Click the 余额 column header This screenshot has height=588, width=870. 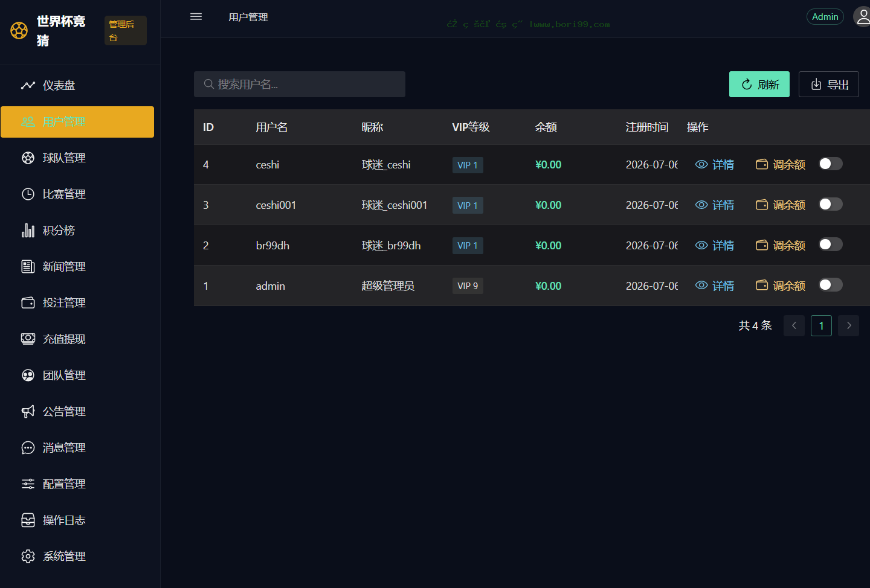pyautogui.click(x=546, y=127)
